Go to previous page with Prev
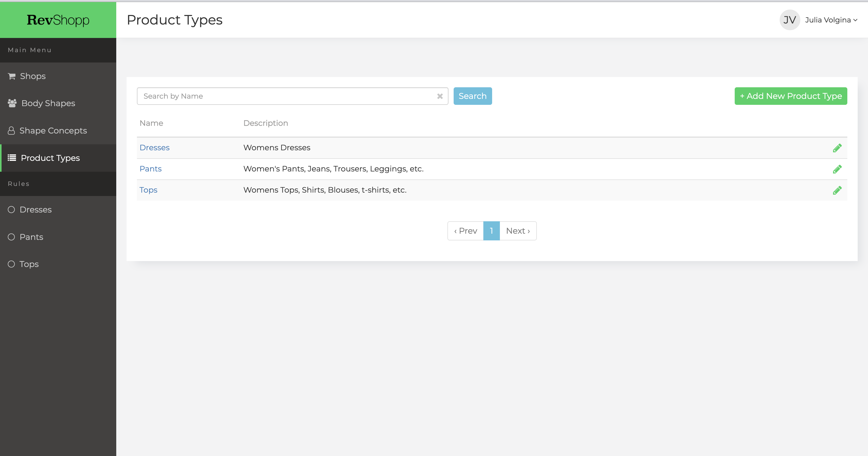This screenshot has width=868, height=456. (465, 231)
